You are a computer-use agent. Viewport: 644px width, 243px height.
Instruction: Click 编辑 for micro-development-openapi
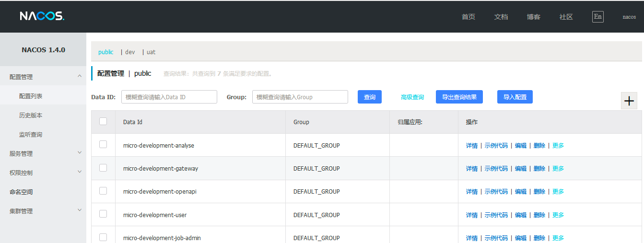tap(521, 191)
